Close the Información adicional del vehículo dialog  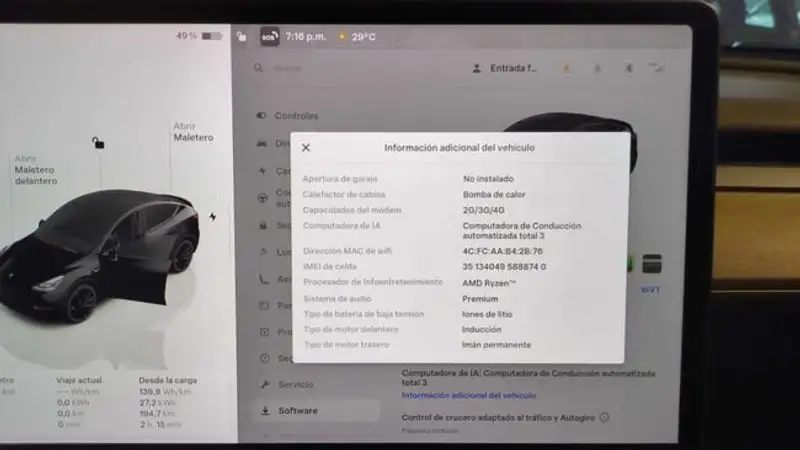pos(306,147)
